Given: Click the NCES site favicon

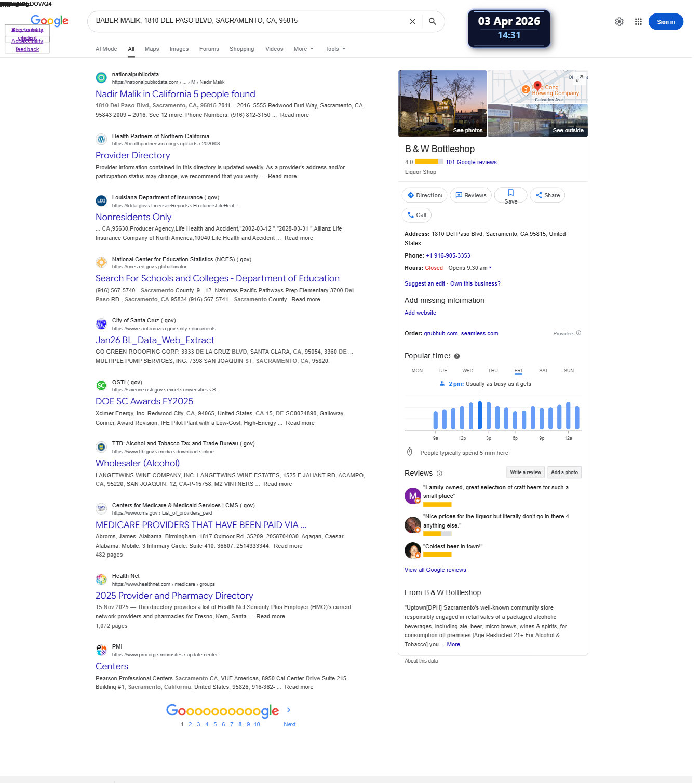Looking at the screenshot, I should 101,262.
